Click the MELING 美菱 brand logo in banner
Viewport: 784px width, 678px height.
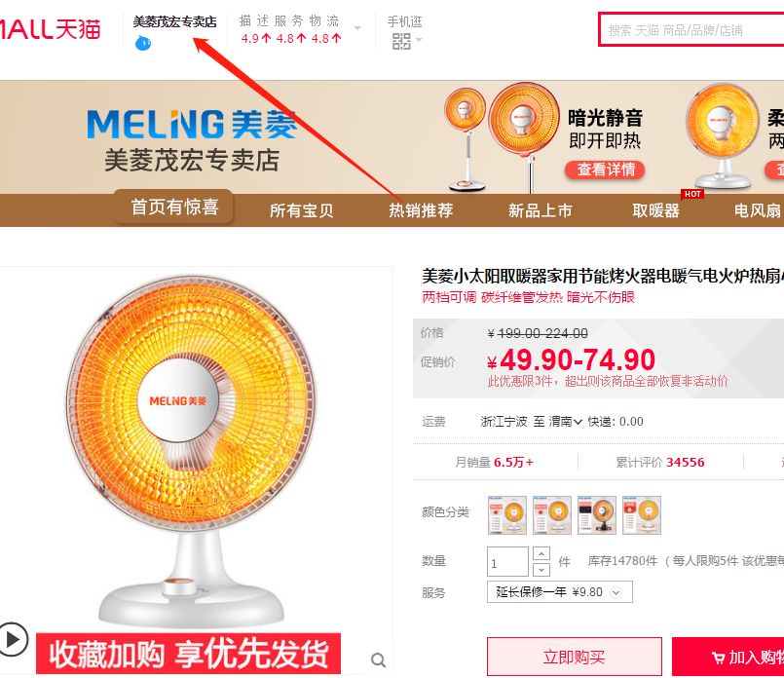pos(192,124)
